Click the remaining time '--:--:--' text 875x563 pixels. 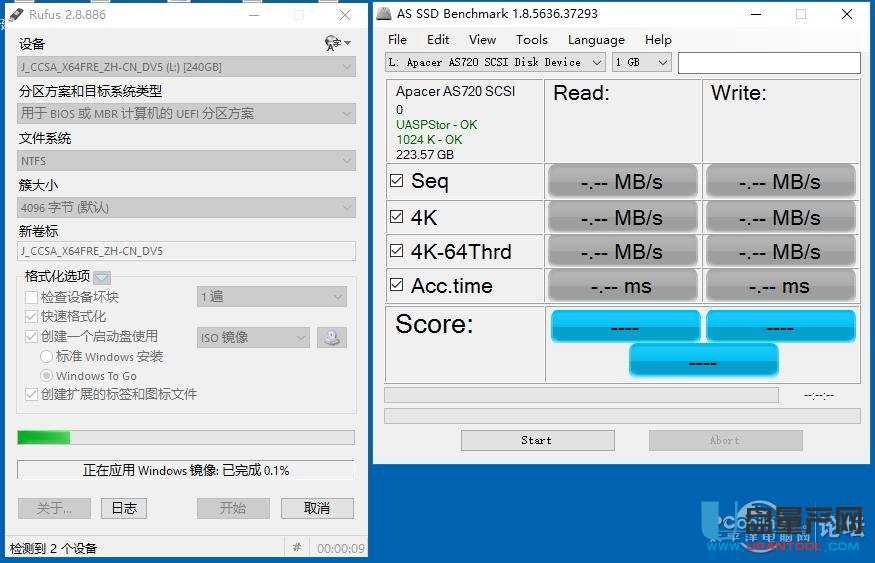[x=819, y=395]
